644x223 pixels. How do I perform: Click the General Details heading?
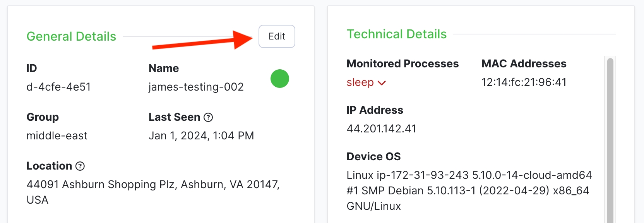[71, 36]
